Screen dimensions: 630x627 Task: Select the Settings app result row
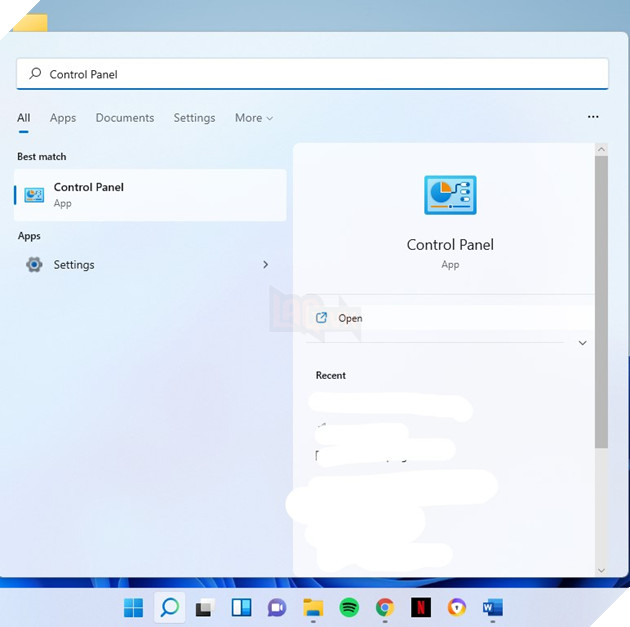(150, 265)
